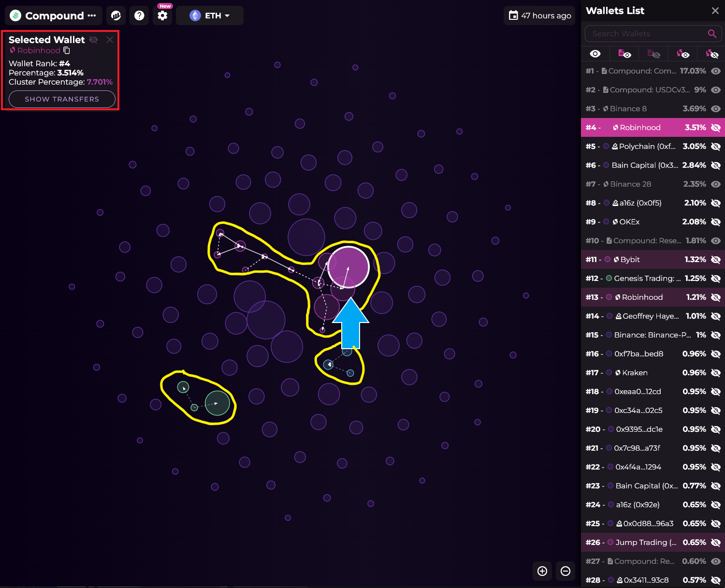725x588 pixels.
Task: Select the #24 a16z (0x92e) row
Action: click(x=653, y=505)
